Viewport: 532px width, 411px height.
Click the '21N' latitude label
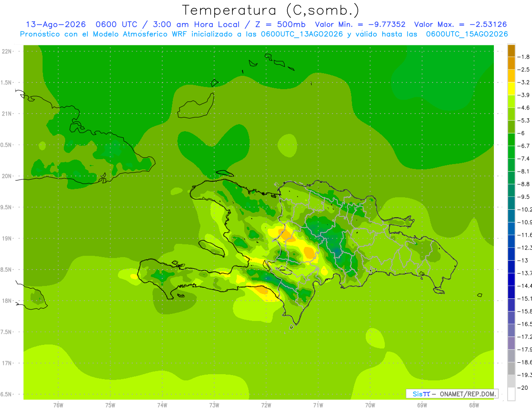(7, 114)
